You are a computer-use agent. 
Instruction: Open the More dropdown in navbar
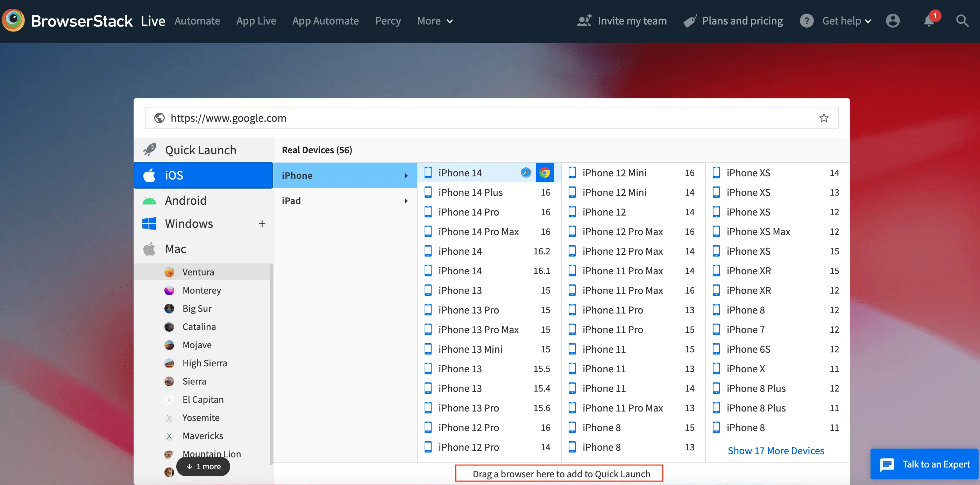[435, 21]
